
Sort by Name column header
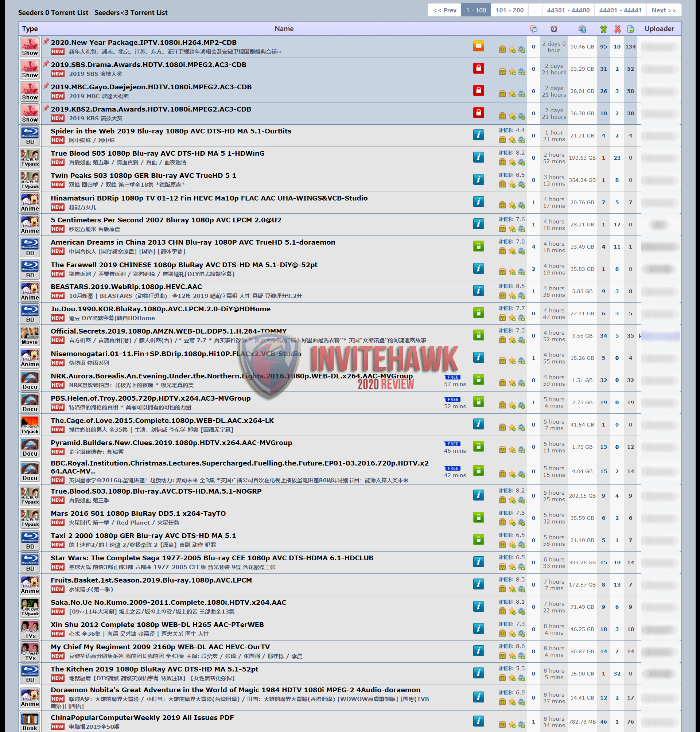point(284,29)
